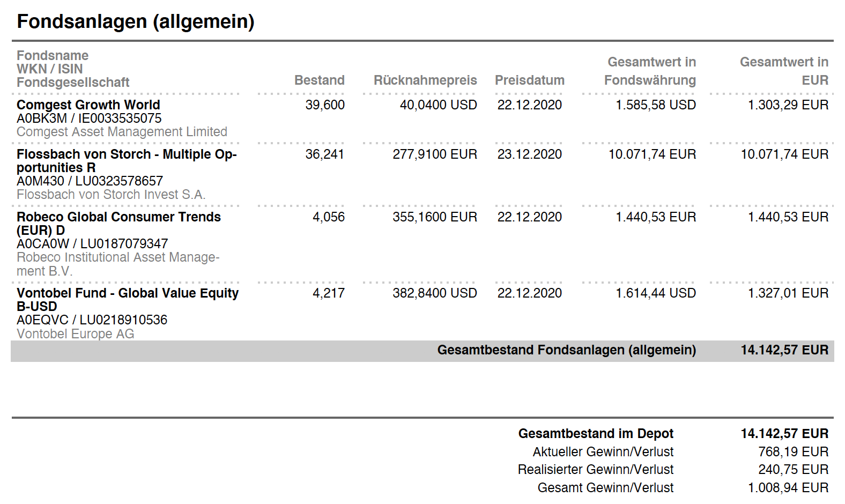Click the Bestand value '36,241'

coord(325,154)
